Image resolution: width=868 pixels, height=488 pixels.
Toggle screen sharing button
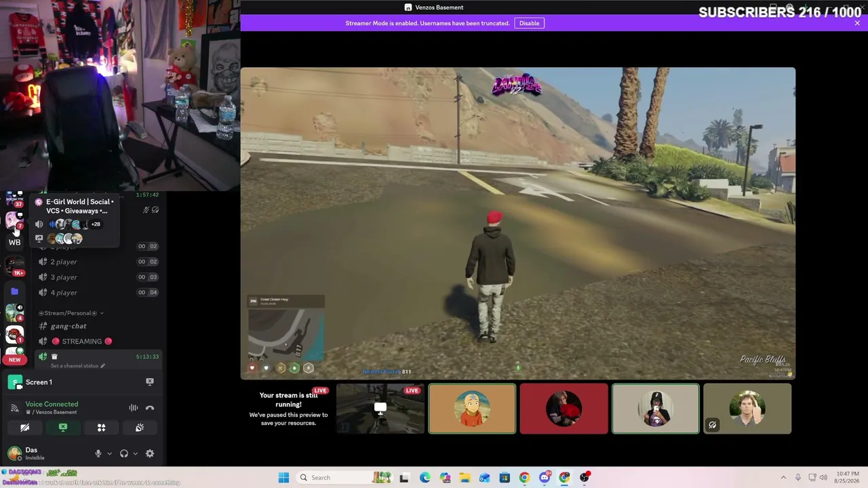click(63, 428)
